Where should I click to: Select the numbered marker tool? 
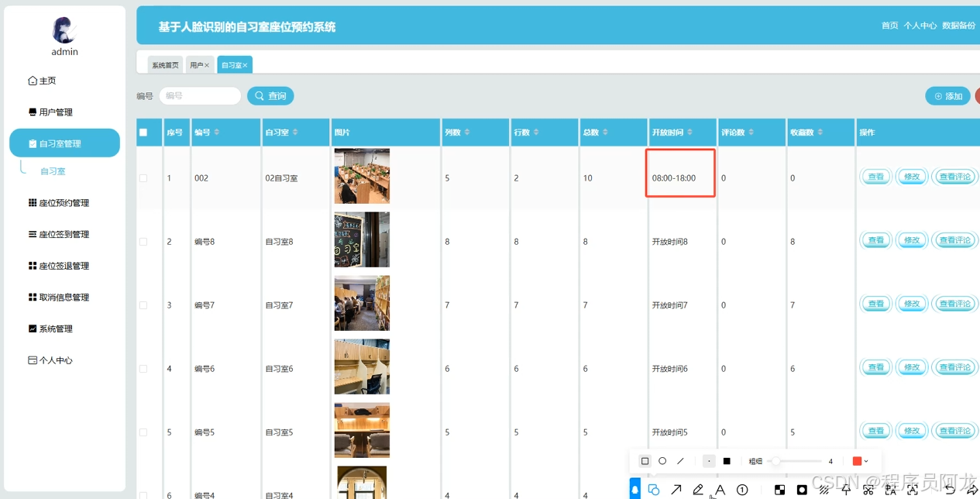[742, 490]
